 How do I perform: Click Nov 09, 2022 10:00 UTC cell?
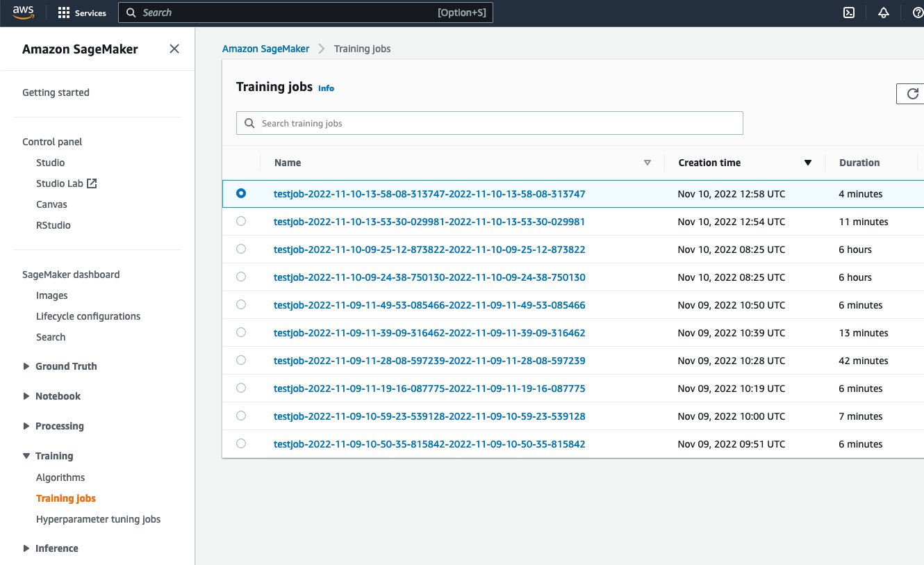pyautogui.click(x=732, y=416)
